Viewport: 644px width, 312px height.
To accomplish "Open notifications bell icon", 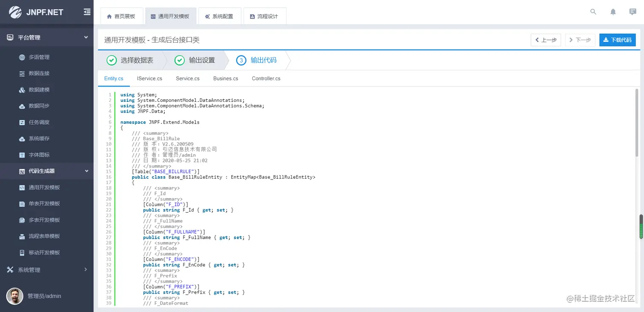I will [x=613, y=12].
